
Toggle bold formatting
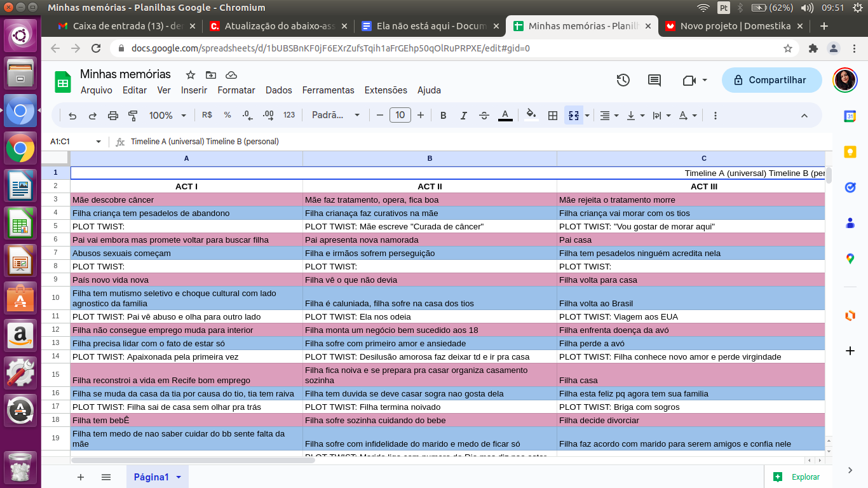[444, 116]
